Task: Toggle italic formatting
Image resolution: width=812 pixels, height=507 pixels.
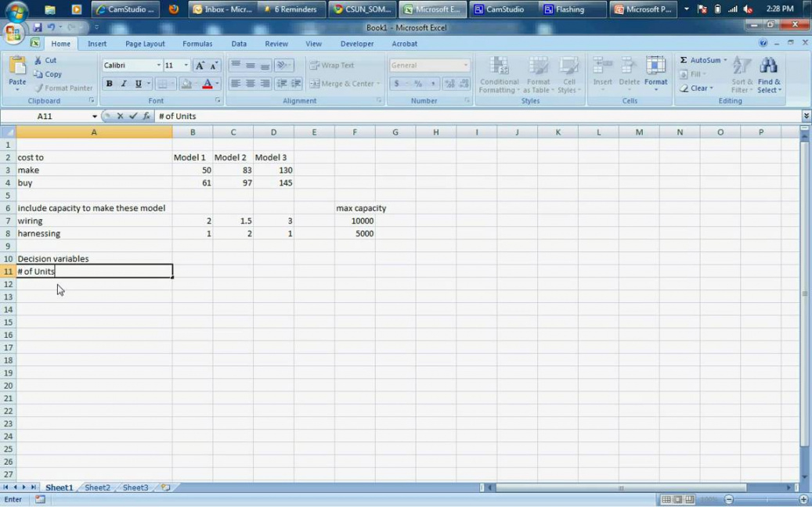Action: pos(124,84)
